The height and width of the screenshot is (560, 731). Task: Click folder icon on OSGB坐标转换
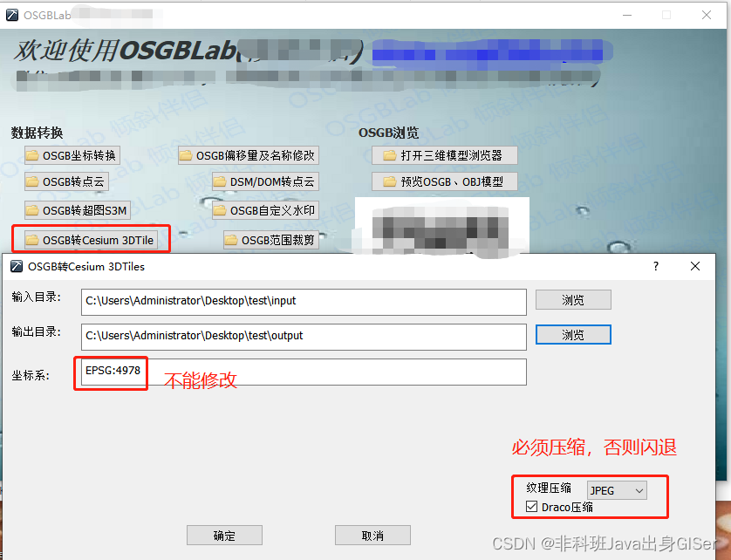pos(32,155)
